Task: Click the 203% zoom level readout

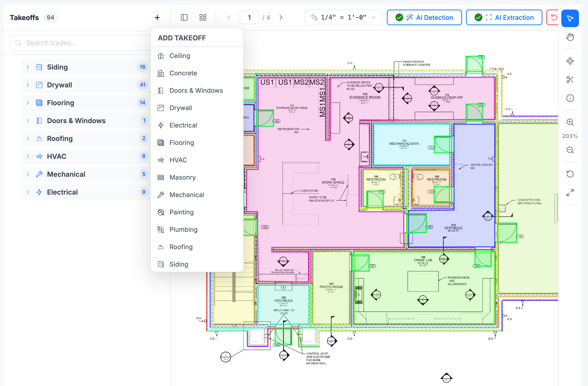Action: click(570, 136)
